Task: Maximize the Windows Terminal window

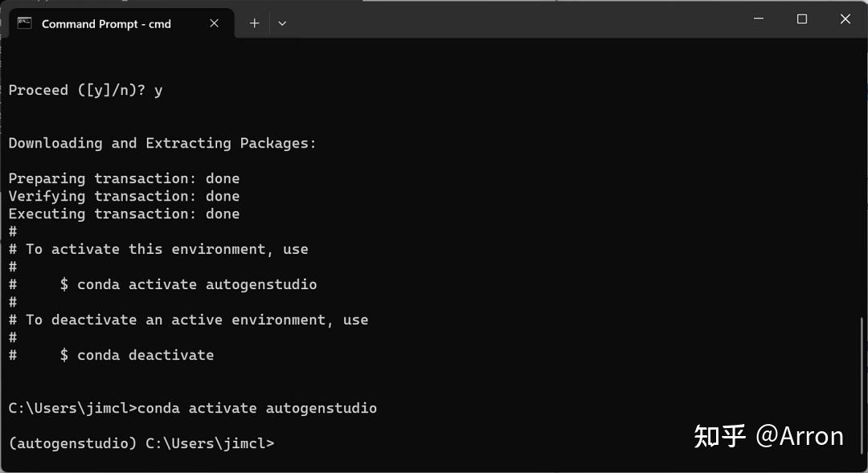Action: point(801,19)
